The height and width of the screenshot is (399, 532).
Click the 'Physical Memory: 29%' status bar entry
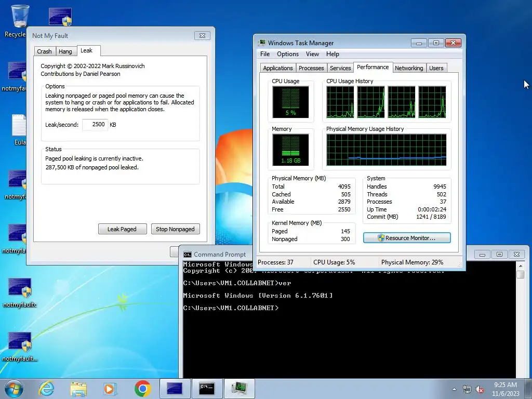point(412,262)
